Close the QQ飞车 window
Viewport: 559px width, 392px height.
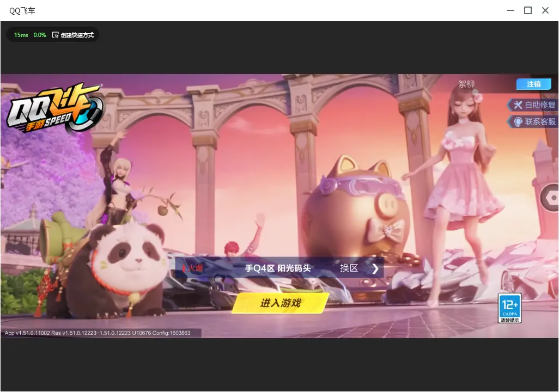pos(545,10)
